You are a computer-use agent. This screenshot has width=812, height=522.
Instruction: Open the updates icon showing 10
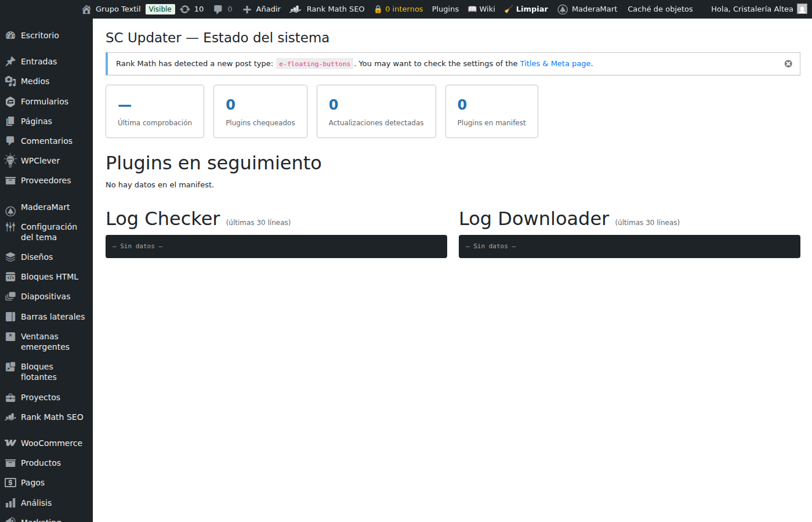(185, 9)
